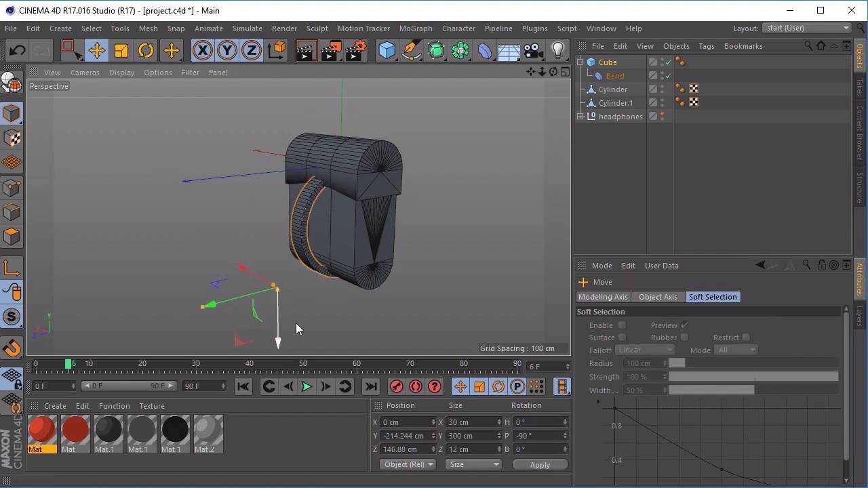Click the Light object bulb icon
The width and height of the screenshot is (868, 488).
tap(557, 51)
